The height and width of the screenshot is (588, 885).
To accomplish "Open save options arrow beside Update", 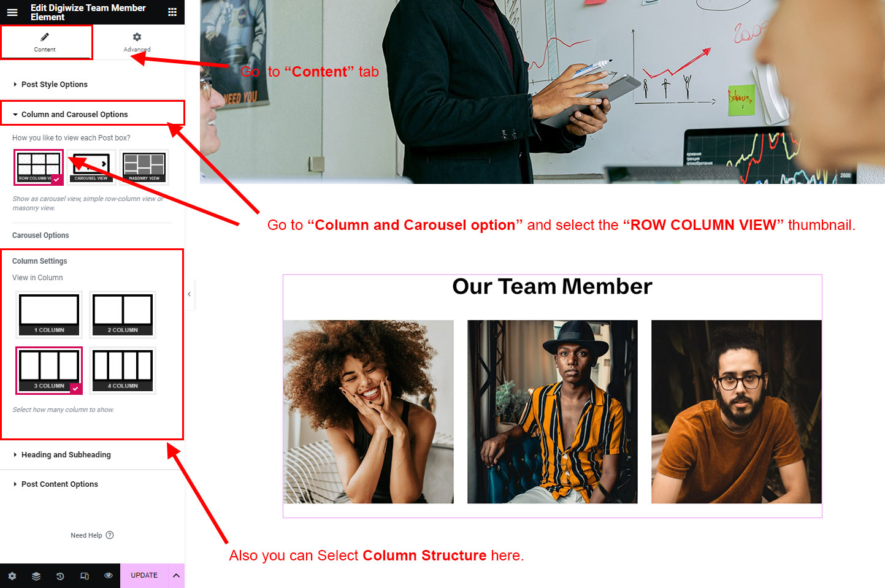I will 176,576.
